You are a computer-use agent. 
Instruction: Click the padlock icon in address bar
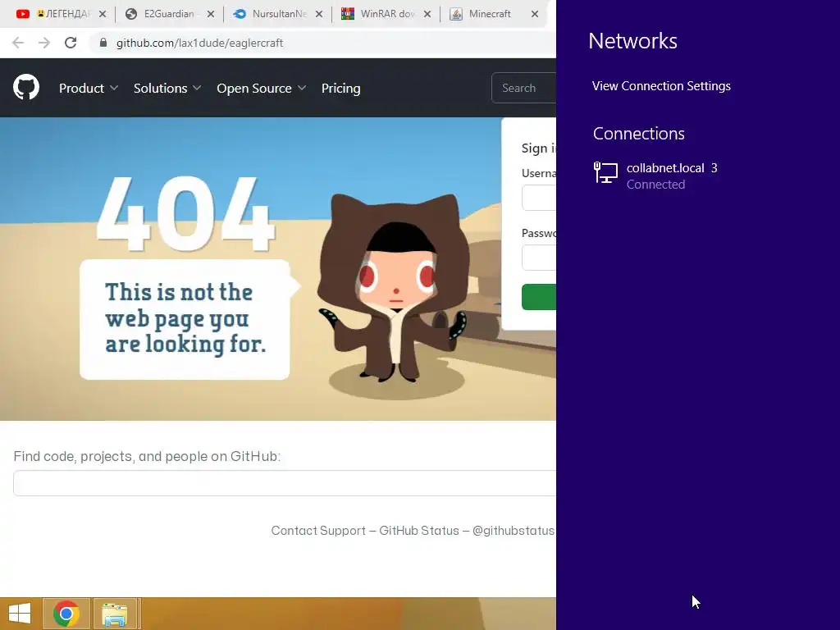coord(103,43)
